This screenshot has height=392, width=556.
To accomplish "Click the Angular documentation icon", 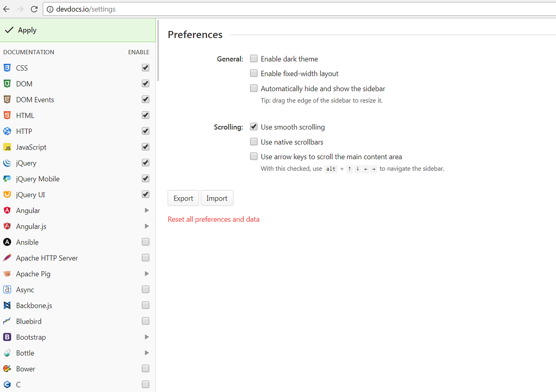I will tap(7, 210).
